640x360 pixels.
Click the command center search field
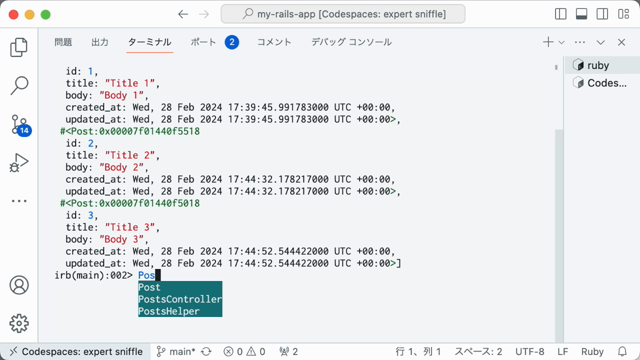[x=343, y=14]
